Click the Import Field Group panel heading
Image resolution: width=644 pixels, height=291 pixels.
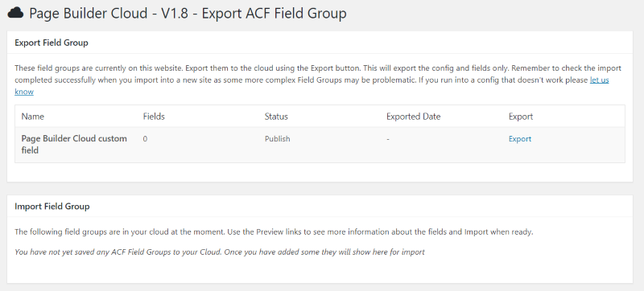[x=52, y=206]
